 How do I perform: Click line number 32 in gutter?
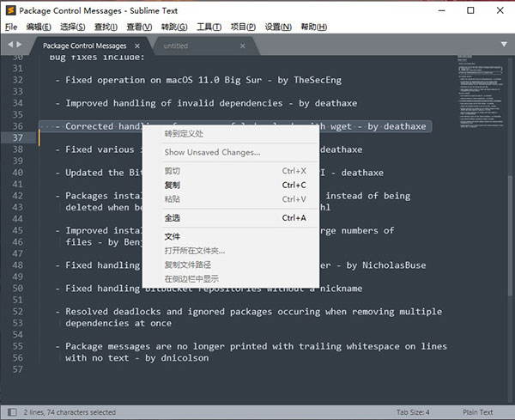tap(18, 80)
